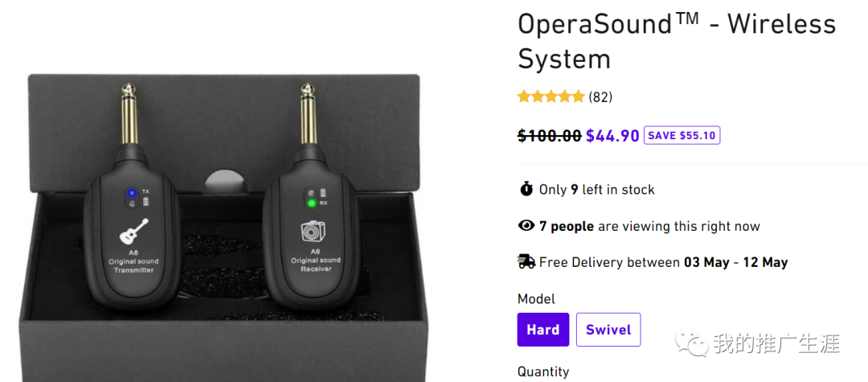Click the blue TX indicator light

(x=131, y=193)
